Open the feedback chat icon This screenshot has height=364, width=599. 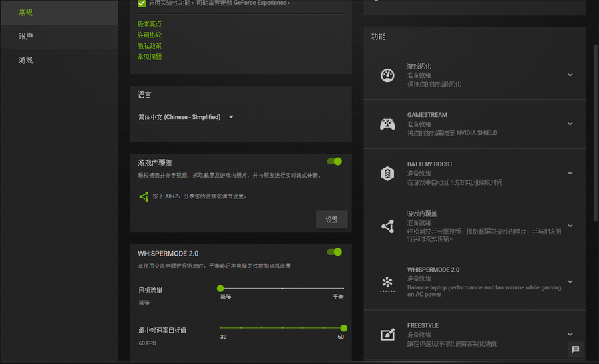click(576, 349)
